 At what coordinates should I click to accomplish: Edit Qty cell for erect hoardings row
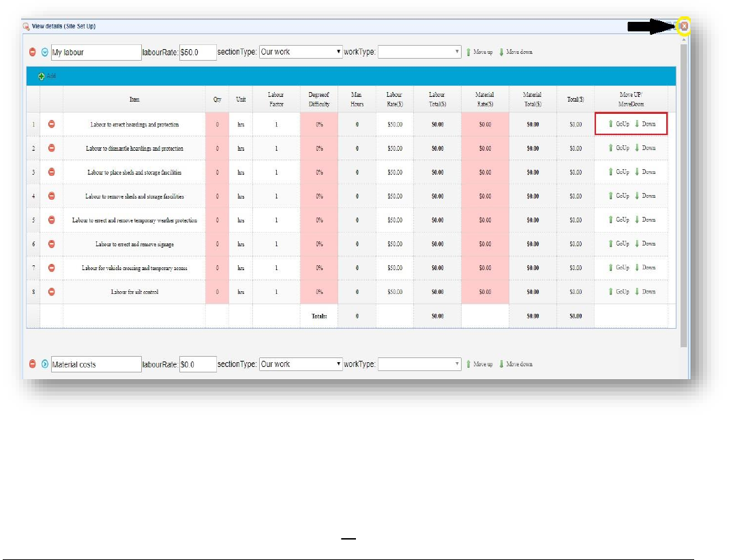[x=218, y=125]
